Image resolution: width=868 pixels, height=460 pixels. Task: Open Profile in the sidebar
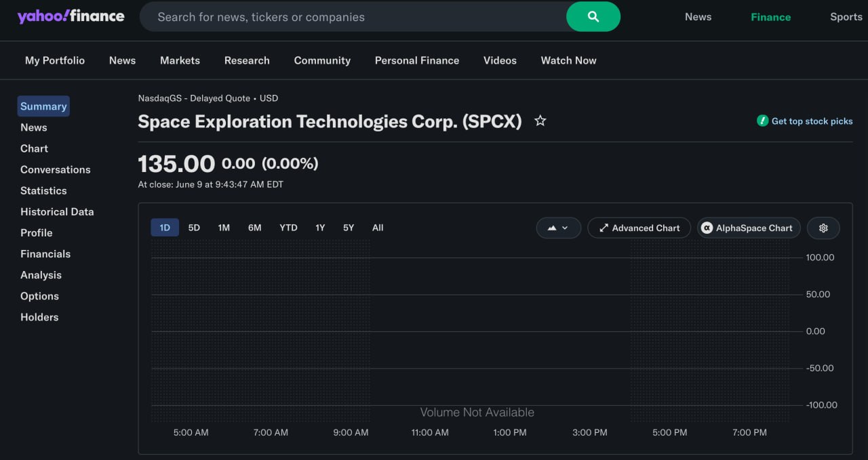click(37, 232)
